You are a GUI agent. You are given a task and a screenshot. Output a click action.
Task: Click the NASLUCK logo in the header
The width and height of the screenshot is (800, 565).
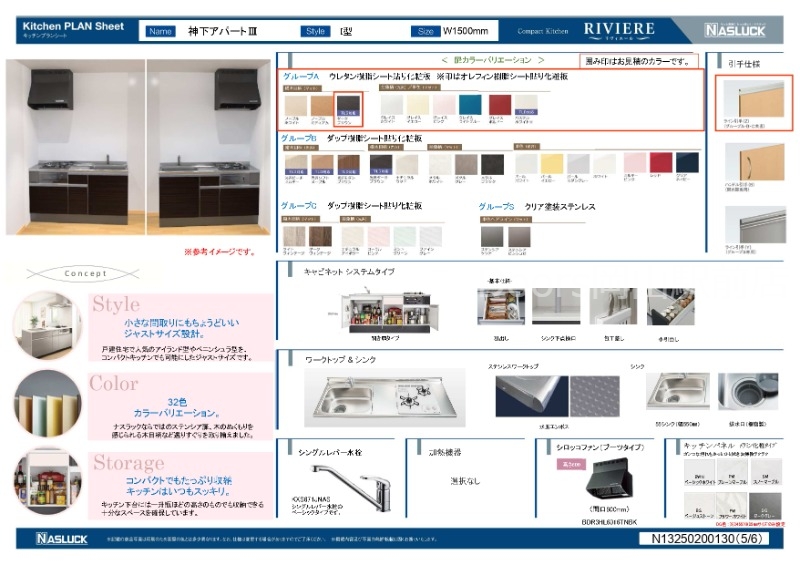coord(741,31)
